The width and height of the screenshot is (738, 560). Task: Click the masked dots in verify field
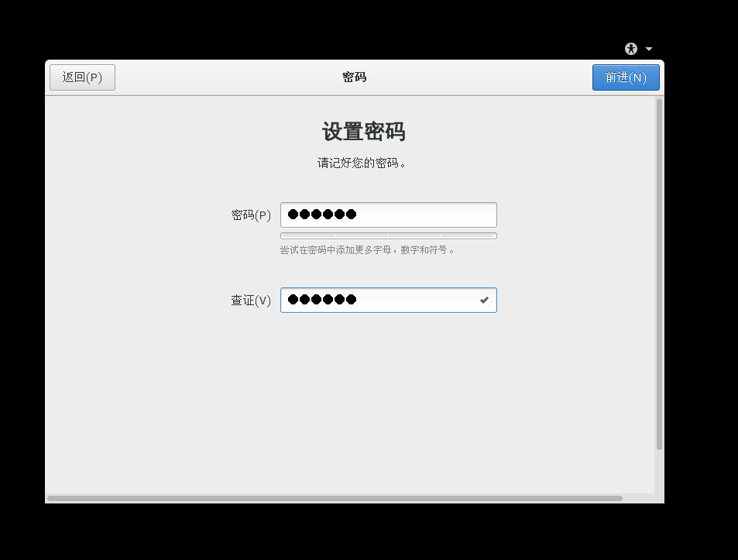[321, 300]
